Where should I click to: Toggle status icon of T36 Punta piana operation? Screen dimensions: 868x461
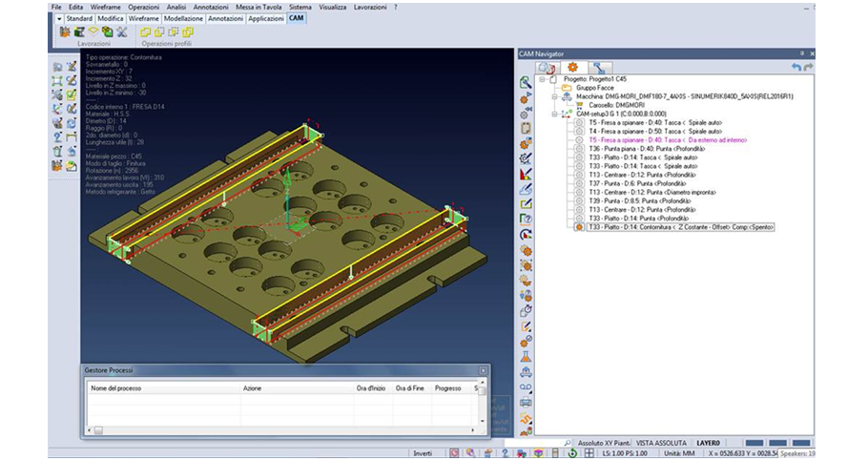click(x=579, y=149)
